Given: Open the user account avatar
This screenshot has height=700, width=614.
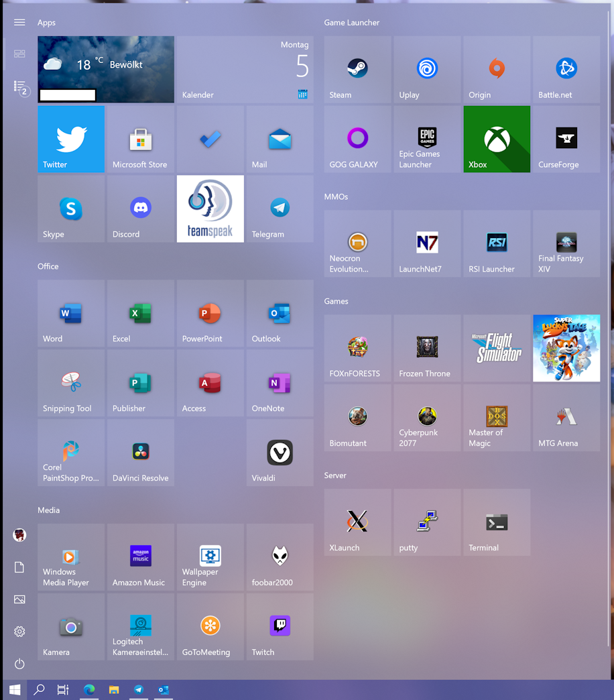Looking at the screenshot, I should click(19, 535).
